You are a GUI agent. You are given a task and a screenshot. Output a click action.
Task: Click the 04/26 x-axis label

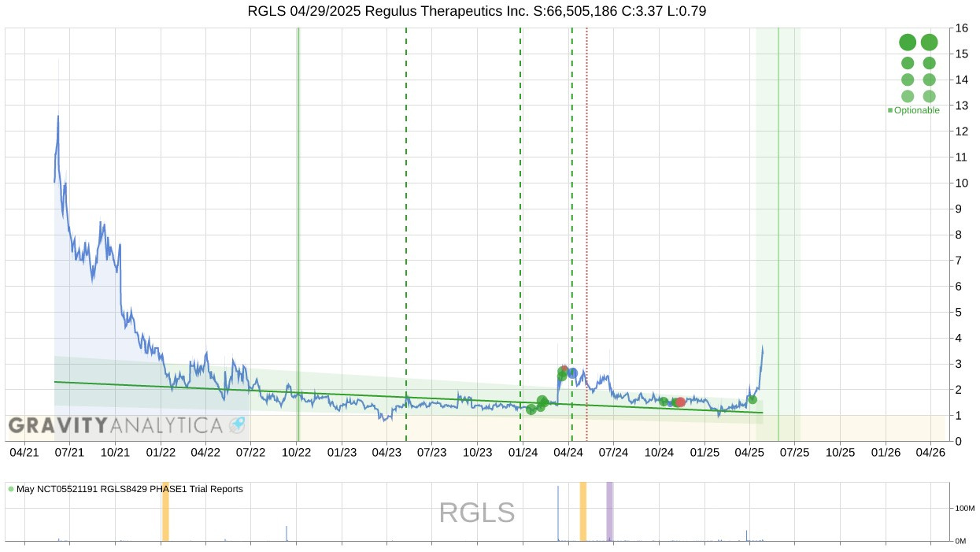[x=931, y=453]
